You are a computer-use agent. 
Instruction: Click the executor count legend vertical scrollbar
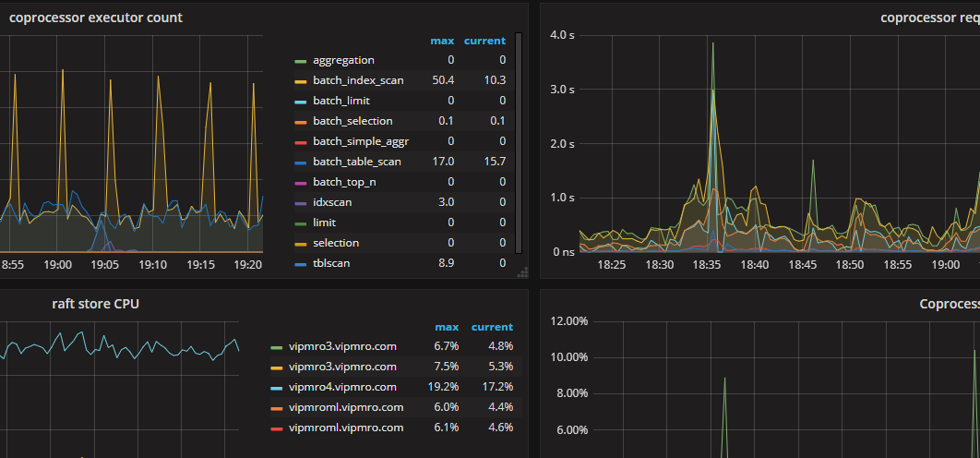pos(518,143)
